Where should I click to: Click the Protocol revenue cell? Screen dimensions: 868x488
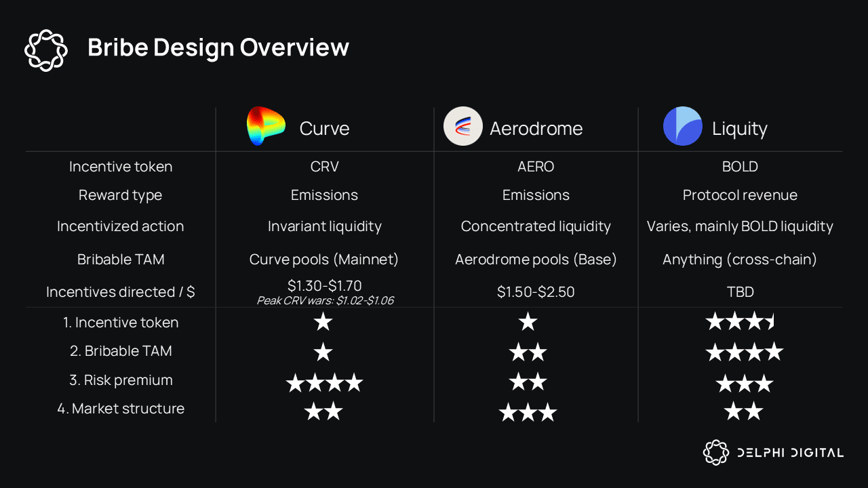[x=740, y=195]
